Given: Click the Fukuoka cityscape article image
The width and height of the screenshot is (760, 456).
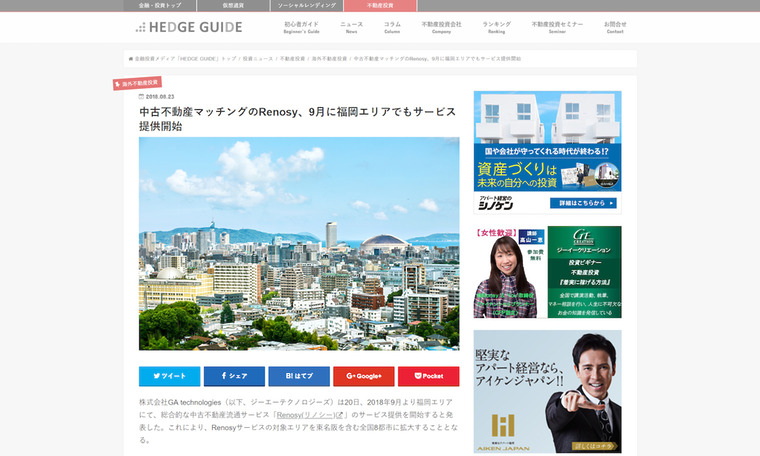Looking at the screenshot, I should point(299,243).
